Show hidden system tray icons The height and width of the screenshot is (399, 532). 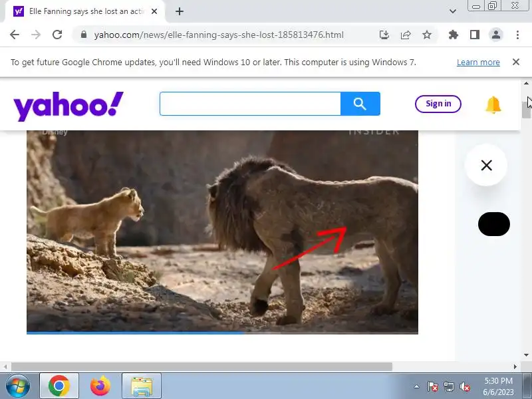click(416, 386)
